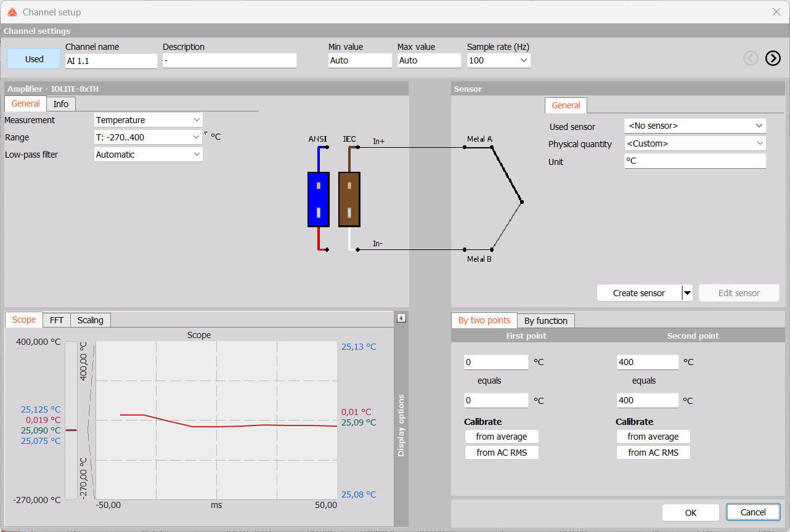Image resolution: width=790 pixels, height=532 pixels.
Task: Click the Dewesoft logo icon in title bar
Action: point(12,12)
